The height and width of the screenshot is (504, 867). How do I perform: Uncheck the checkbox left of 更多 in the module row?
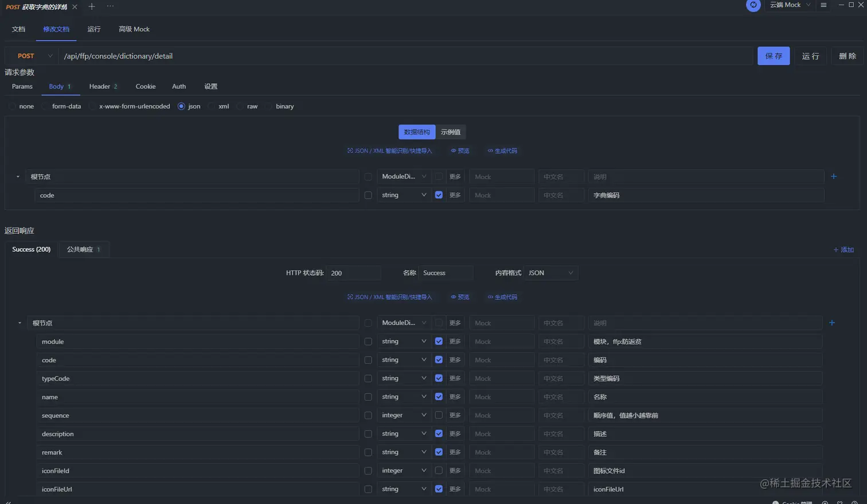tap(439, 341)
